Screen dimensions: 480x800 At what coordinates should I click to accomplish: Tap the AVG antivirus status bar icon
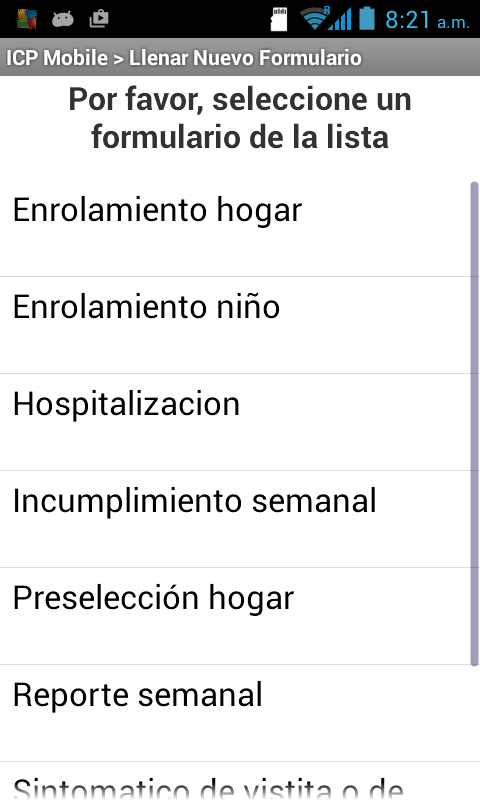pyautogui.click(x=27, y=19)
